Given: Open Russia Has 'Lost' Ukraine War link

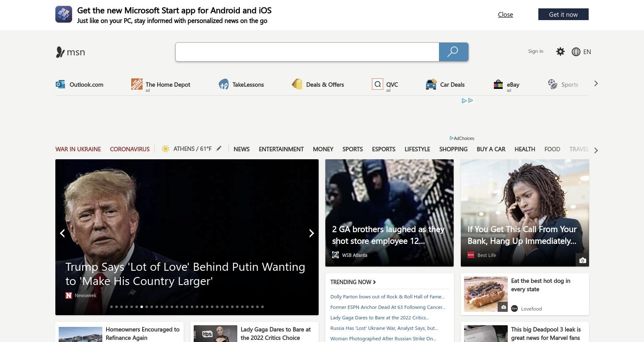Looking at the screenshot, I should [384, 328].
